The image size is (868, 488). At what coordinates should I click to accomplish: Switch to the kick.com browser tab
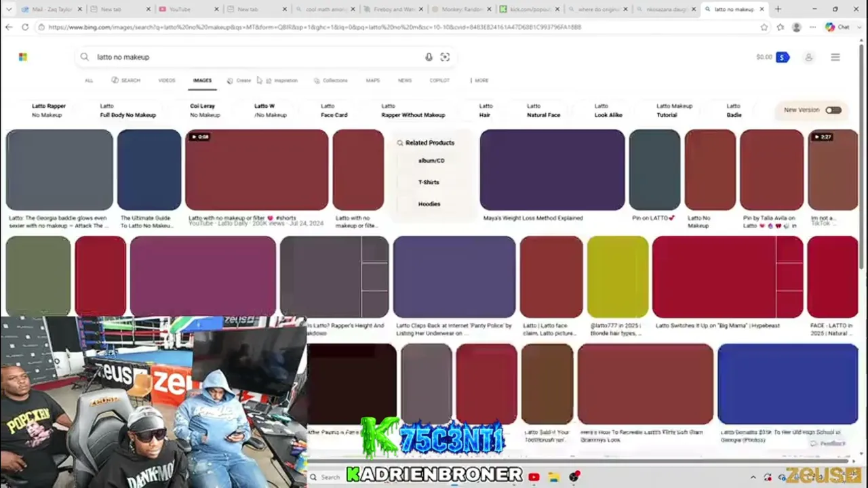(x=530, y=9)
